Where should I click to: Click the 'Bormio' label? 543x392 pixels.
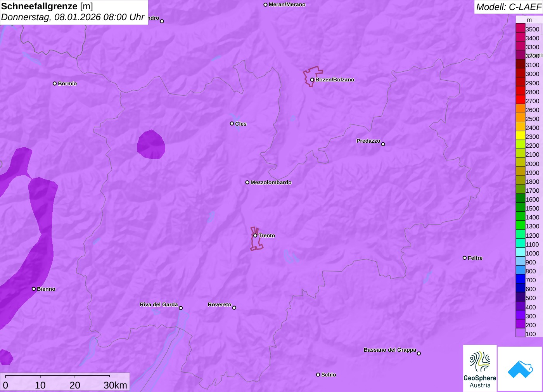(67, 83)
